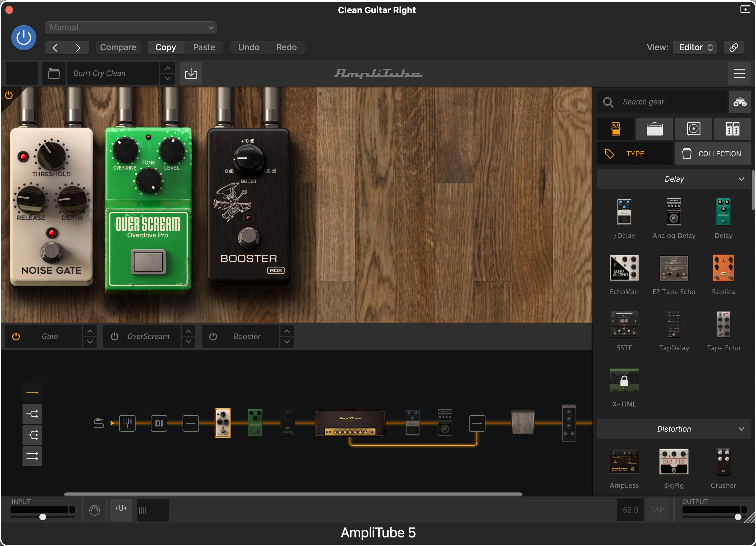Viewport: 756px width, 546px height.
Task: Change Gate slot model with up arrow
Action: (90, 331)
